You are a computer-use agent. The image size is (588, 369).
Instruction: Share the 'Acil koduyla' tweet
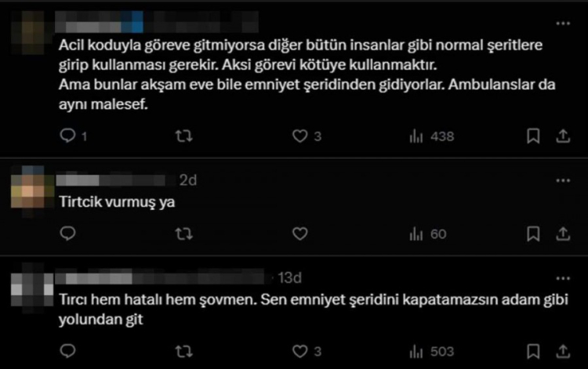click(x=562, y=136)
